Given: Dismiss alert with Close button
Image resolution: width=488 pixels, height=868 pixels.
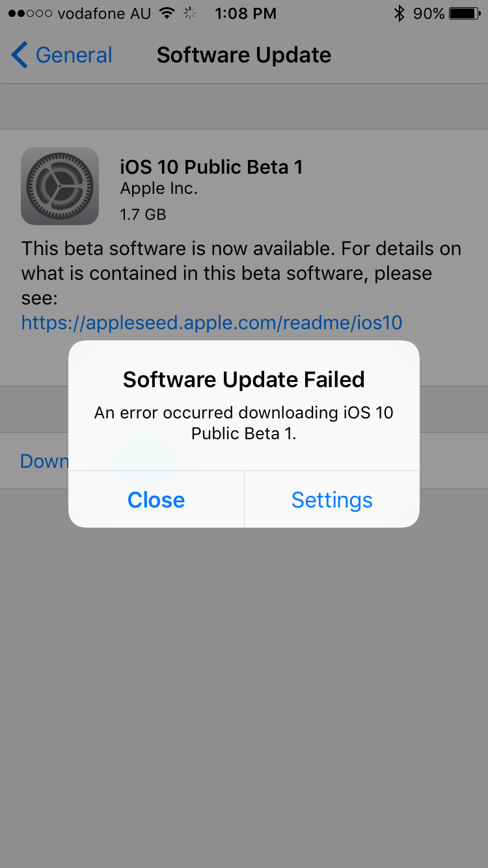Looking at the screenshot, I should coord(156,500).
